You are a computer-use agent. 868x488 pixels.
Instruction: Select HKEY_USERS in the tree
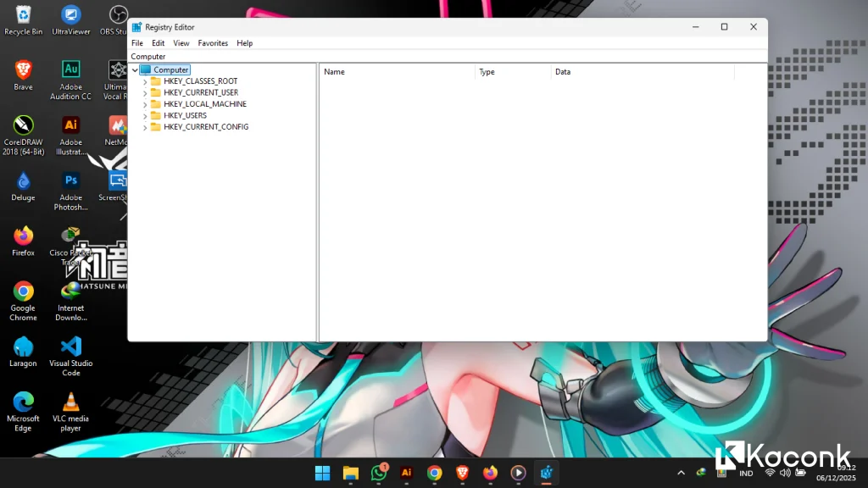185,115
